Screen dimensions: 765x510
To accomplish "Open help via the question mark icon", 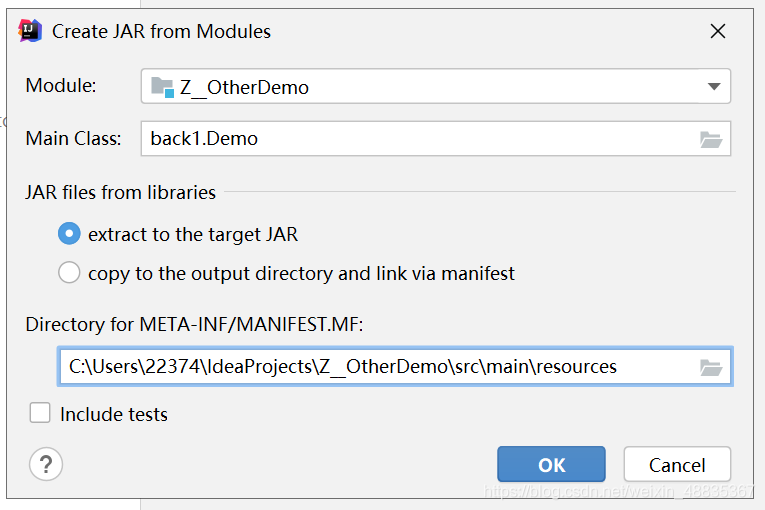I will tap(46, 464).
